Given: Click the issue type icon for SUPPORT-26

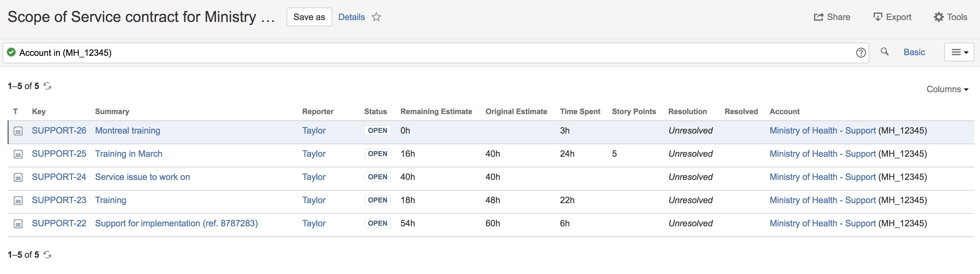Looking at the screenshot, I should pos(18,131).
